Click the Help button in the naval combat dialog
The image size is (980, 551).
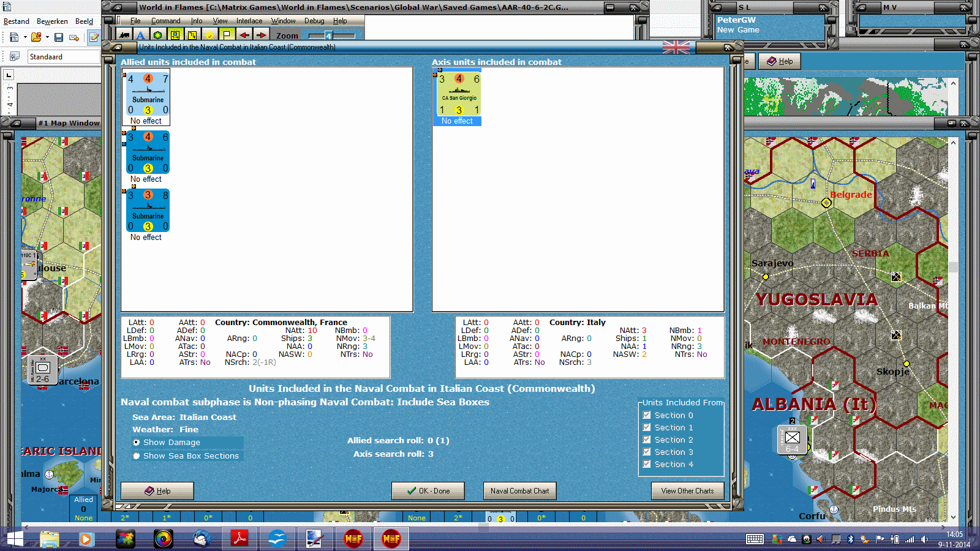tap(157, 491)
